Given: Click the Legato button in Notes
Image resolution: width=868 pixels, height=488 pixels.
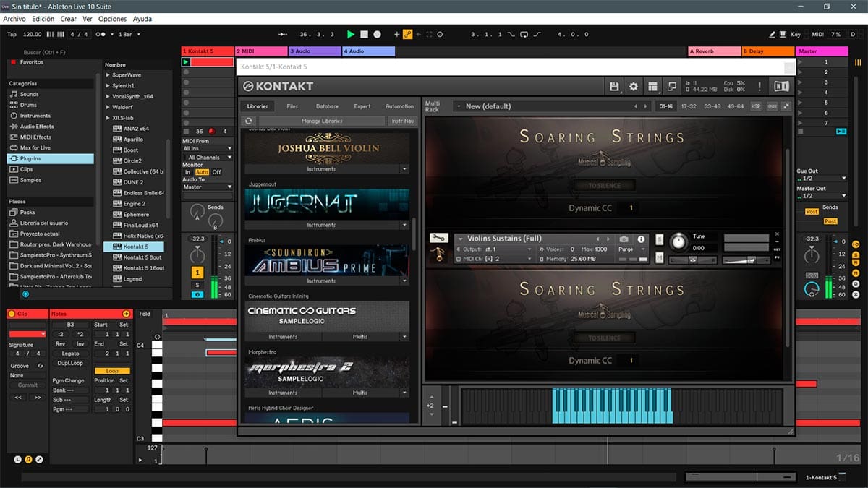Looking at the screenshot, I should [71, 354].
